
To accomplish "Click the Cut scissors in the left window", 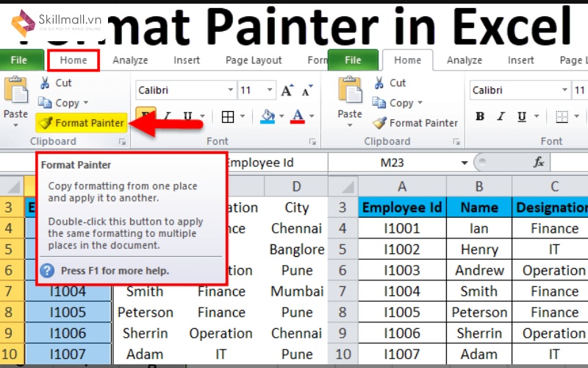I will click(x=45, y=82).
